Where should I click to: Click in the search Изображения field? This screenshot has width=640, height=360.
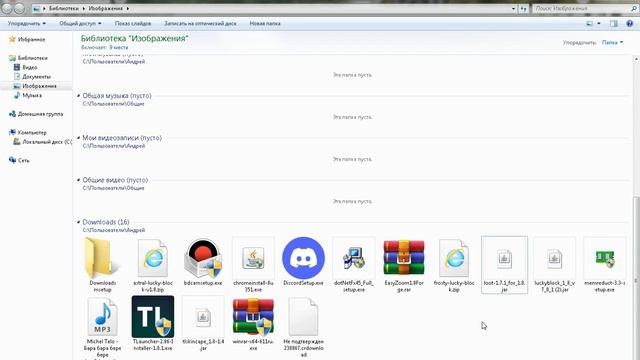coord(581,8)
